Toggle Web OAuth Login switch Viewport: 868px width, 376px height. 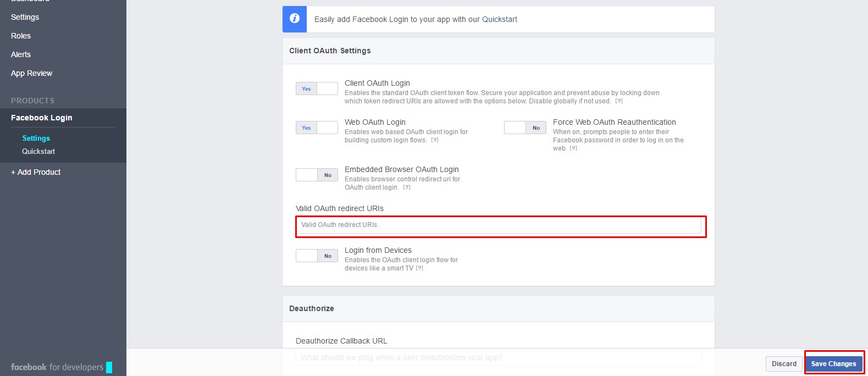tap(317, 128)
